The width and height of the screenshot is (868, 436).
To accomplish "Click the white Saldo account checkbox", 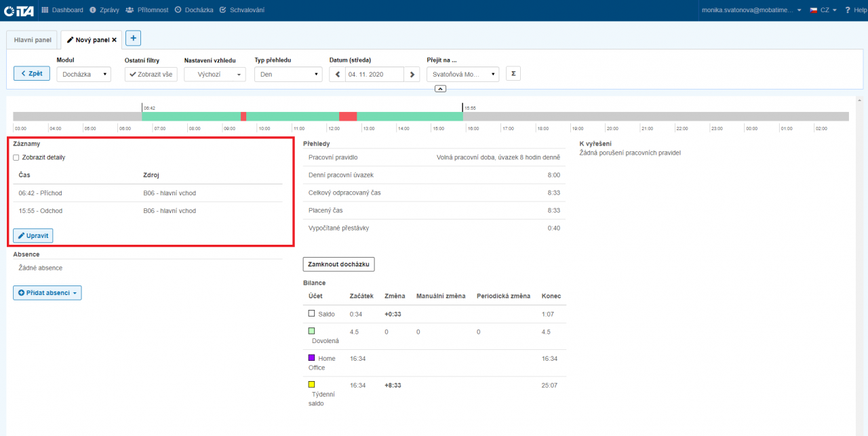I will tap(312, 314).
